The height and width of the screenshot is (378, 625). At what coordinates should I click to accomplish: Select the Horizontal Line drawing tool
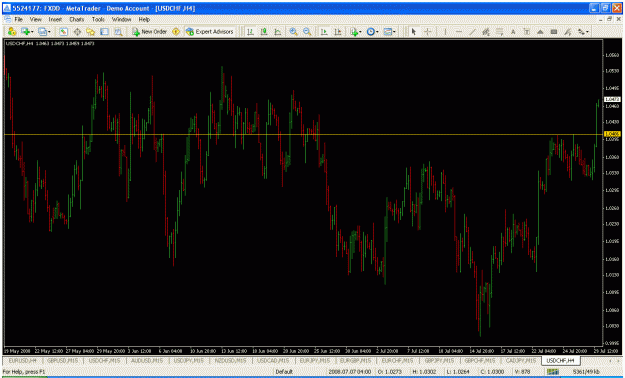click(x=459, y=32)
